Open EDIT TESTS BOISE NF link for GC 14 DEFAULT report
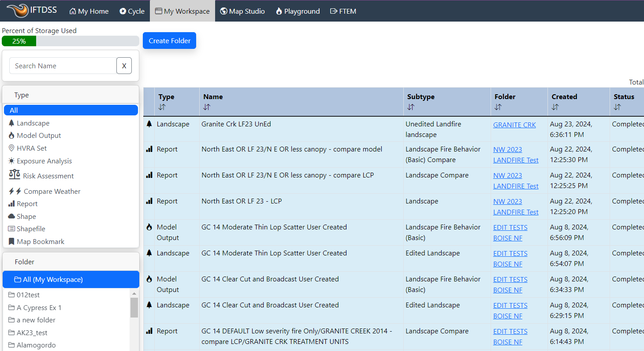The width and height of the screenshot is (644, 351). (x=510, y=336)
